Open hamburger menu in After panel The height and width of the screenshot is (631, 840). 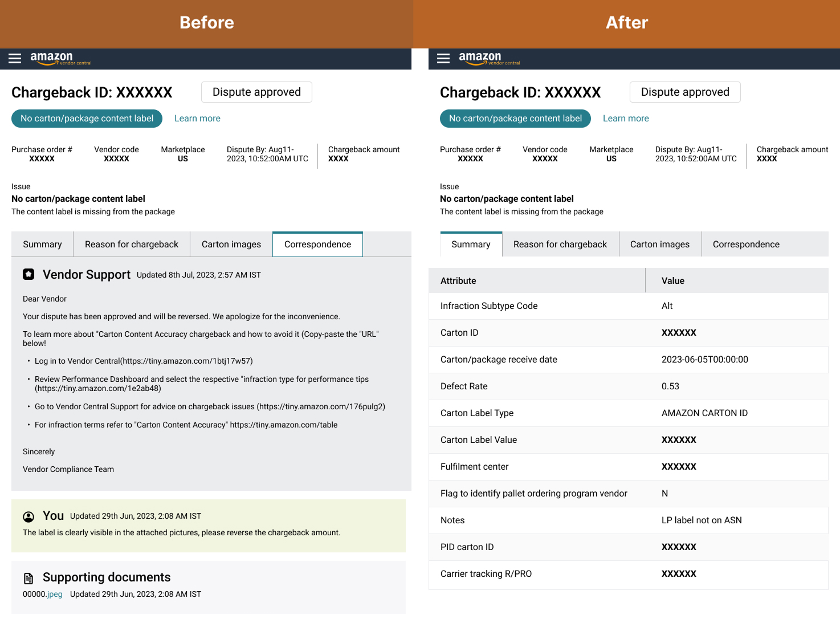tap(443, 59)
